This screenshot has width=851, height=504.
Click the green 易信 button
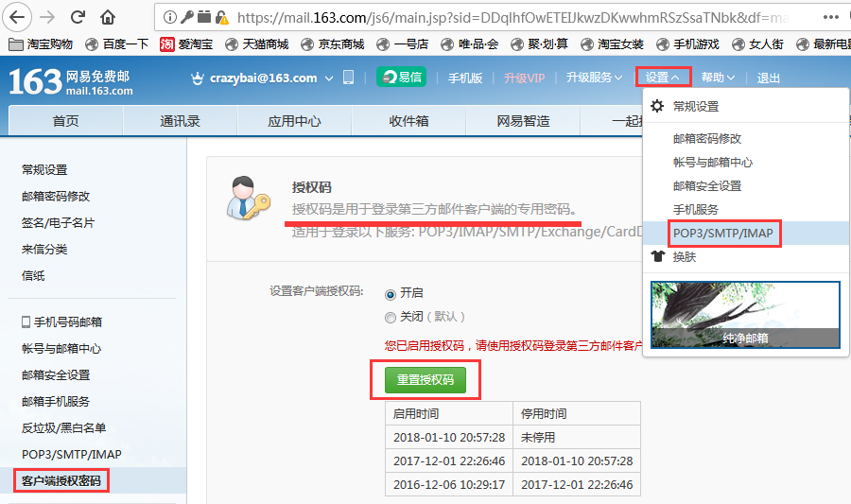tap(401, 77)
